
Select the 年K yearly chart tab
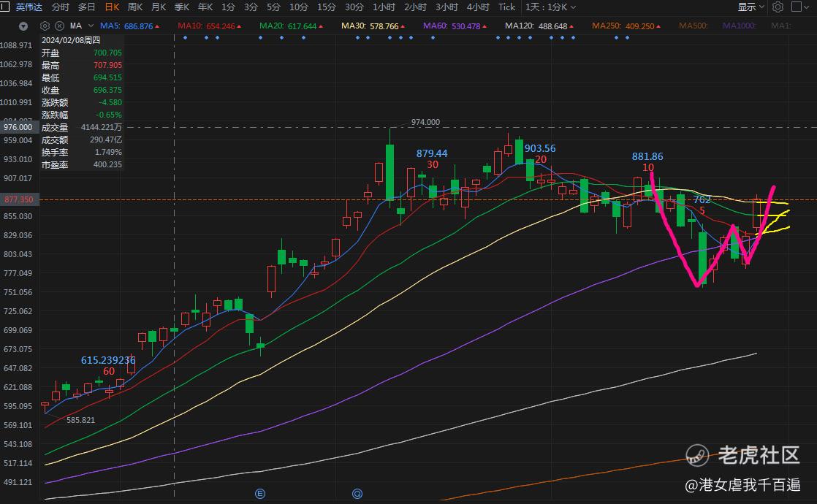[x=205, y=7]
